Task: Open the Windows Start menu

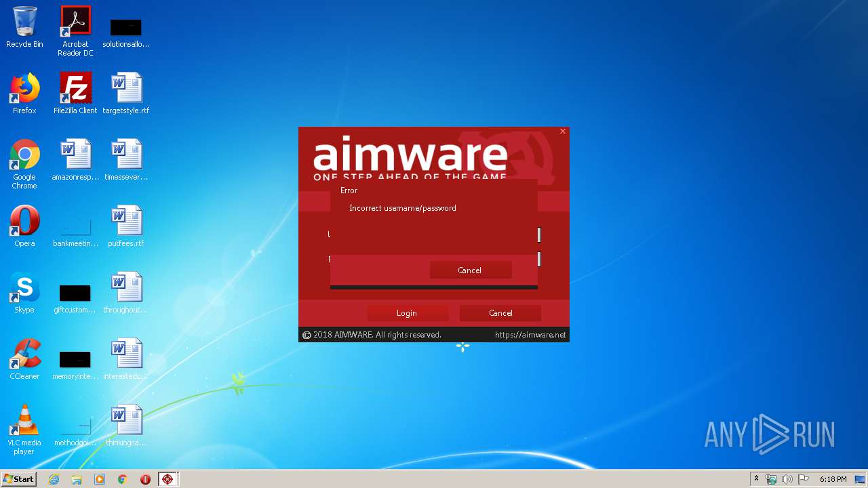Action: (x=18, y=479)
